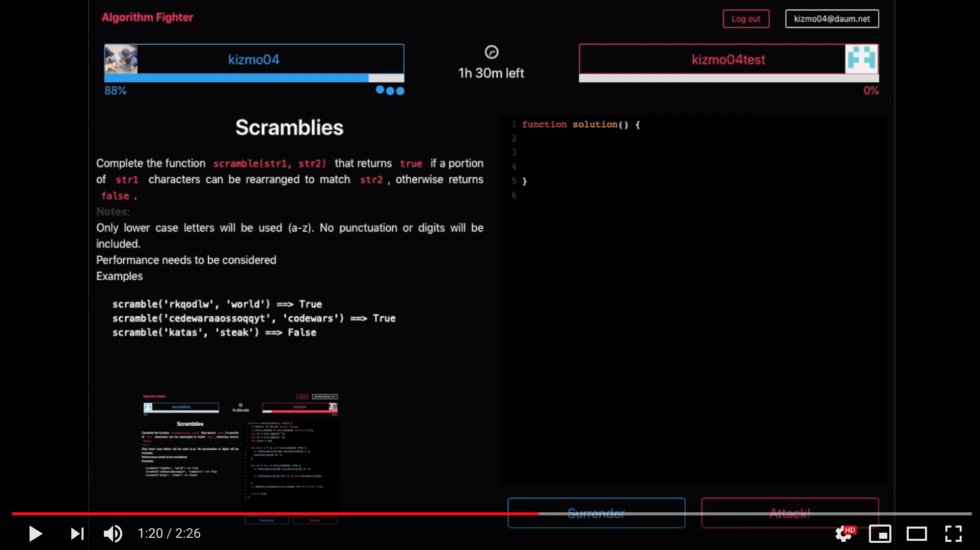Click the kizmo04 blue health bar
The width and height of the screenshot is (980, 550).
pyautogui.click(x=236, y=78)
